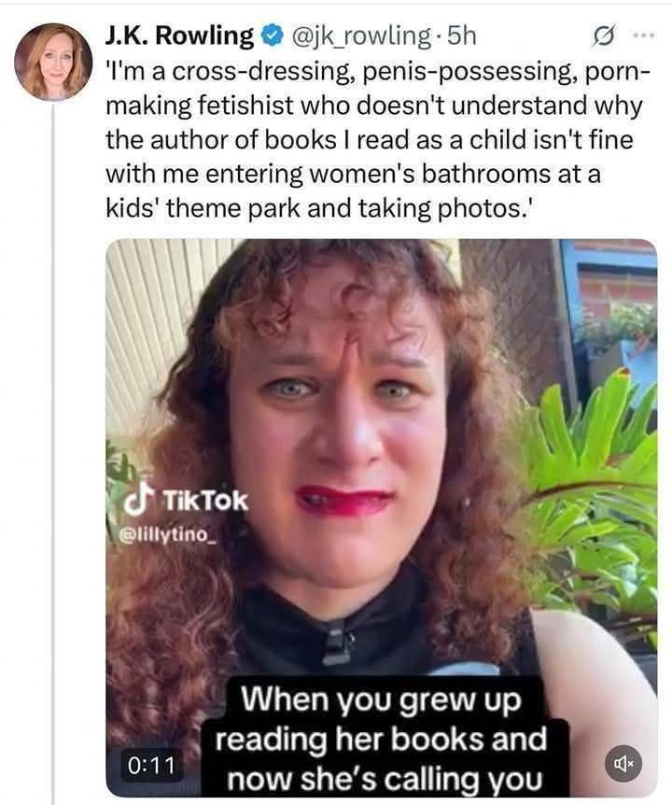Click the blue verified checkmark badge
The height and width of the screenshot is (805, 672).
click(x=271, y=36)
